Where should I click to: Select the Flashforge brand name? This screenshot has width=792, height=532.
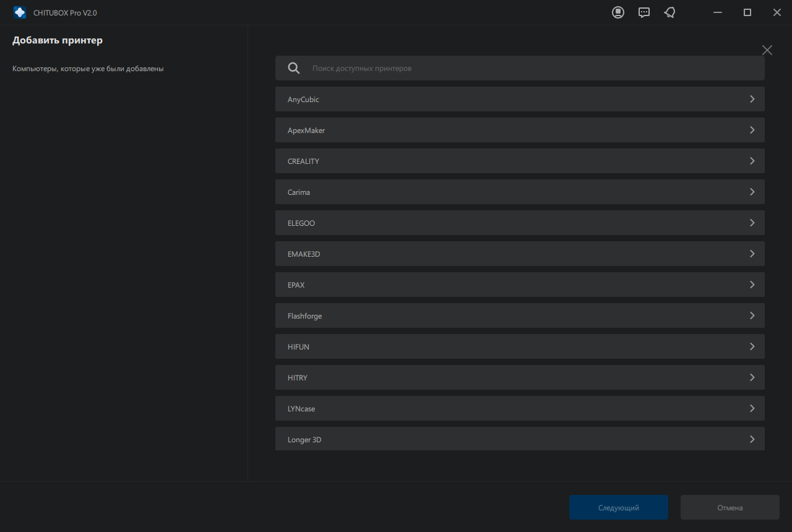click(x=304, y=316)
